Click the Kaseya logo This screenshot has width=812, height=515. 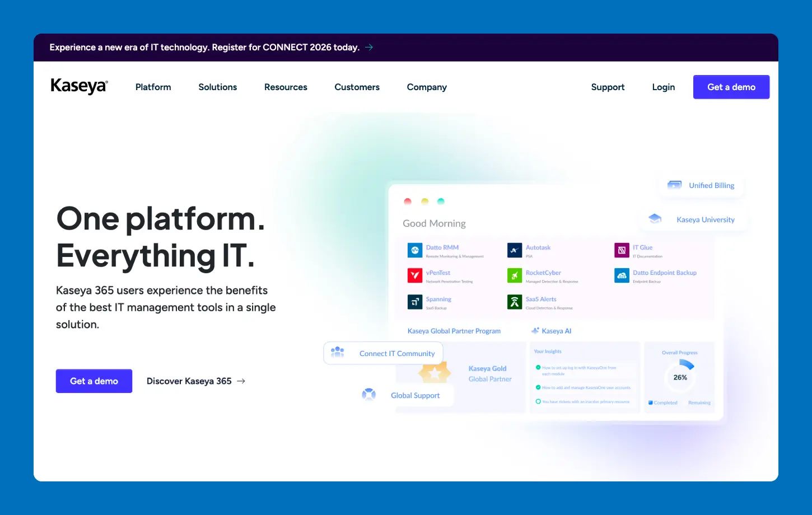(79, 87)
